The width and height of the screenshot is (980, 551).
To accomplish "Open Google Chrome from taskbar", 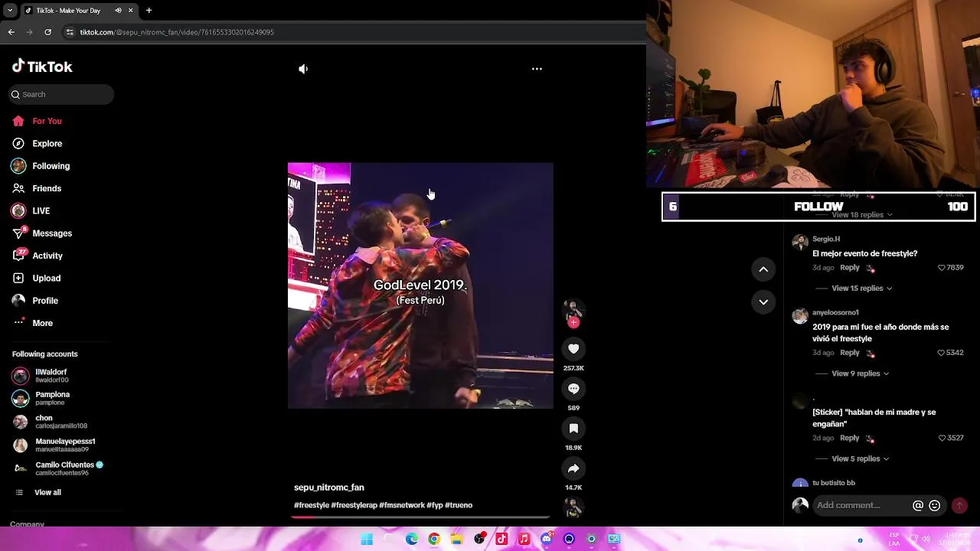I will [434, 539].
